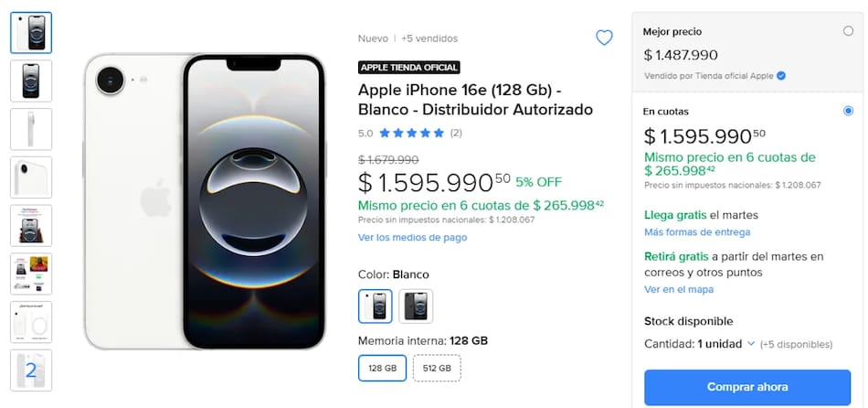Click the Apple Tienda Oficial badge
The image size is (868, 408).
click(x=409, y=68)
